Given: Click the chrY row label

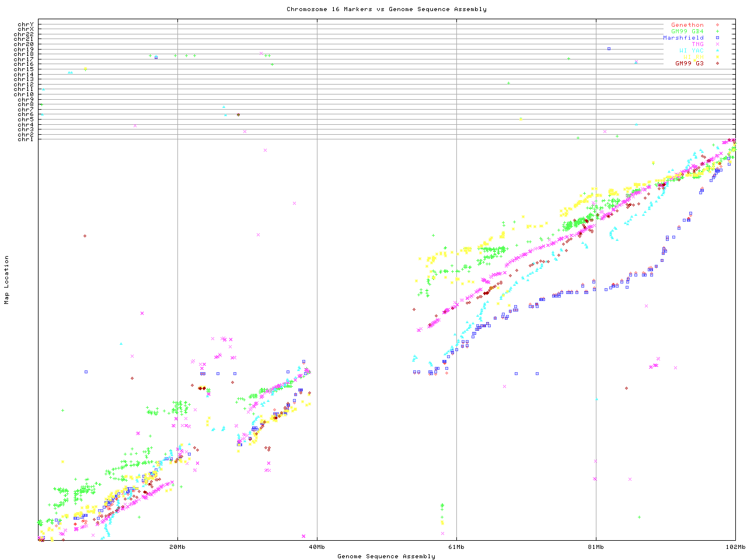Looking at the screenshot, I should coord(26,24).
